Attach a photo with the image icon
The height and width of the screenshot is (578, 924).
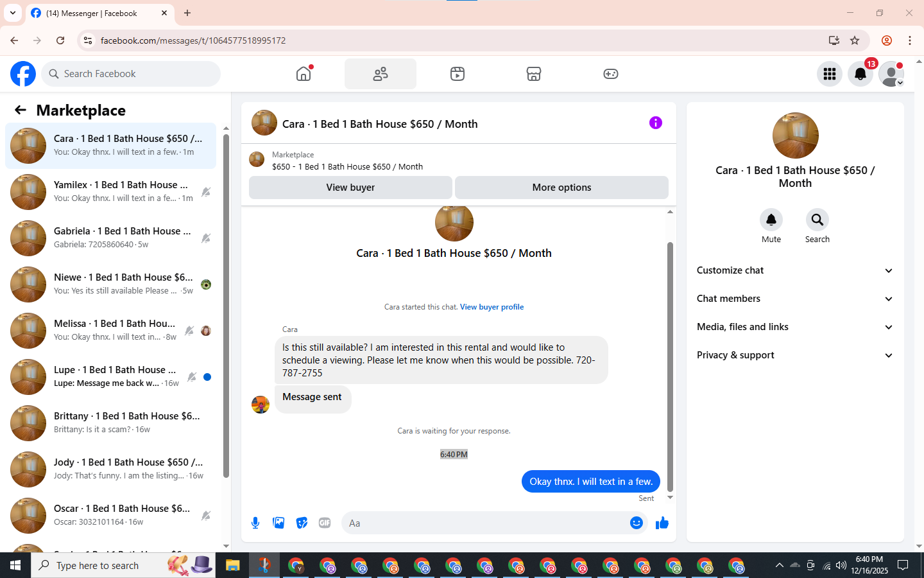278,523
